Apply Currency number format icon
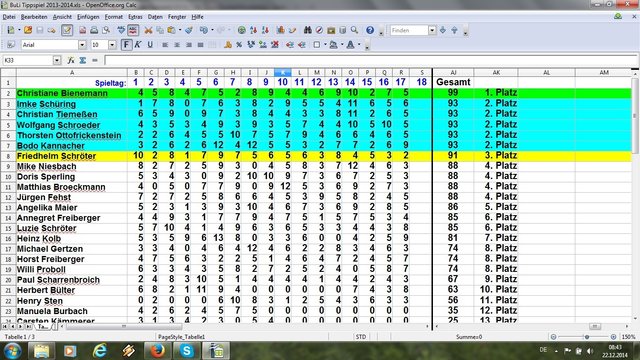 227,45
